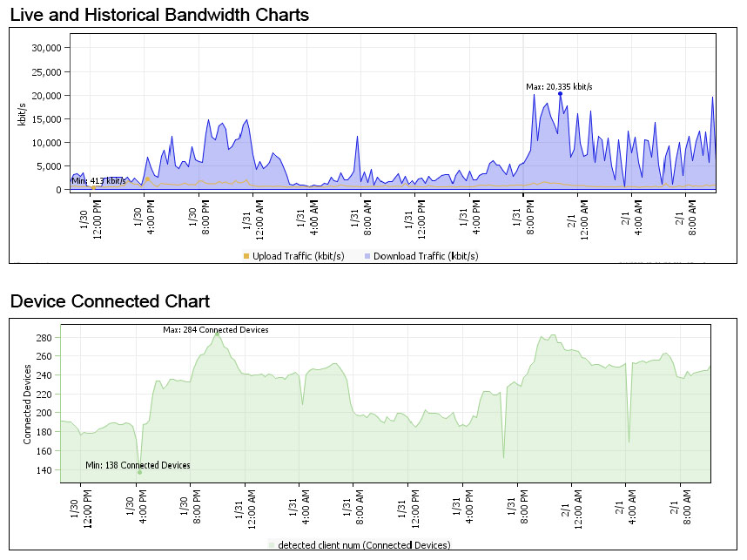This screenshot has width=747, height=560.
Task: Click devices chart 1/30 4:00 PM label
Action: click(136, 507)
